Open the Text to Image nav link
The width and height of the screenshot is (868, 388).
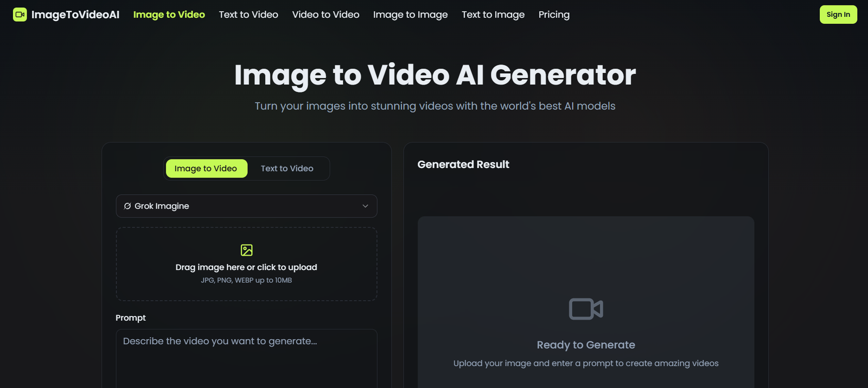click(493, 15)
